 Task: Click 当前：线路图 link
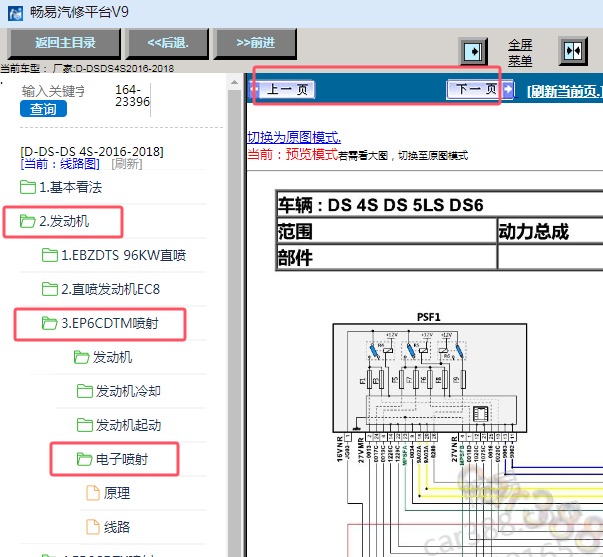point(60,164)
